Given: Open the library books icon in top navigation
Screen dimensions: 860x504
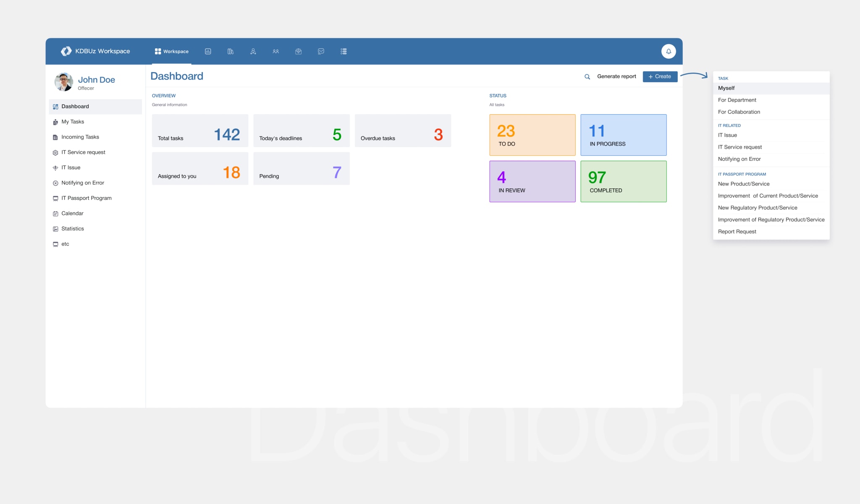Looking at the screenshot, I should 231,51.
